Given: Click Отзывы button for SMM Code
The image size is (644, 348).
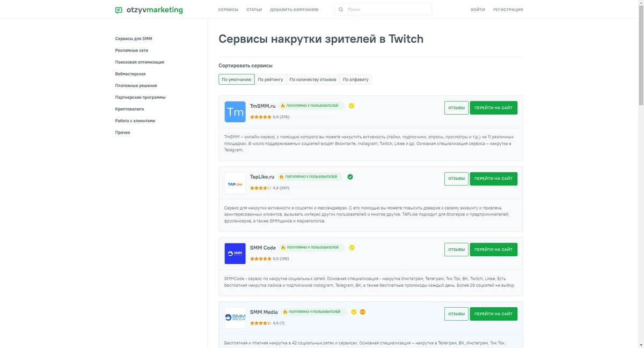Looking at the screenshot, I should (456, 249).
